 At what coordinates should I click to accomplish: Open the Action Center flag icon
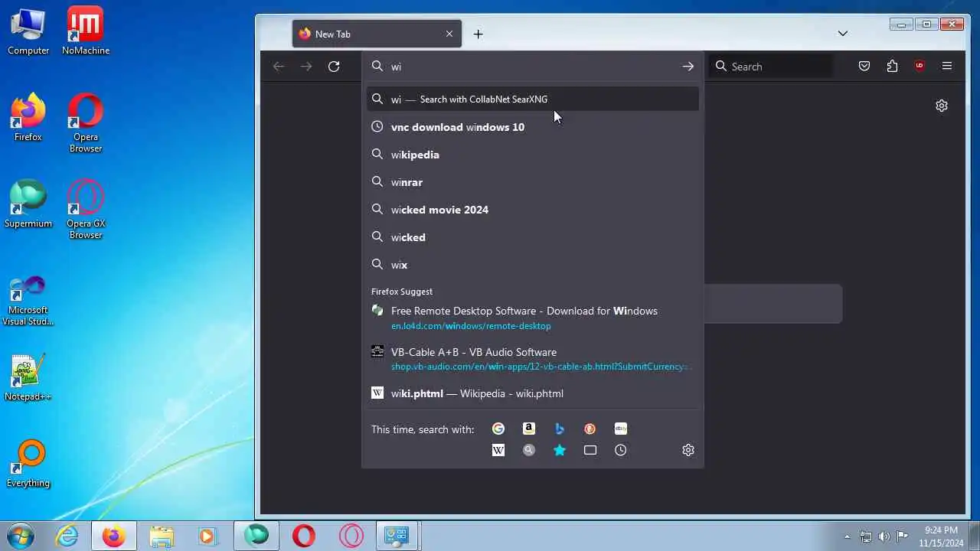coord(903,536)
